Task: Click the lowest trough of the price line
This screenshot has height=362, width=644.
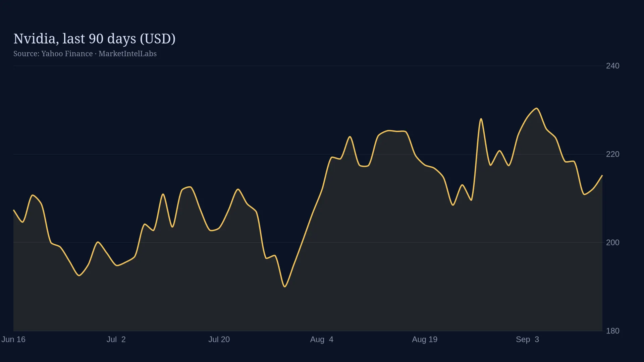Action: pos(285,287)
